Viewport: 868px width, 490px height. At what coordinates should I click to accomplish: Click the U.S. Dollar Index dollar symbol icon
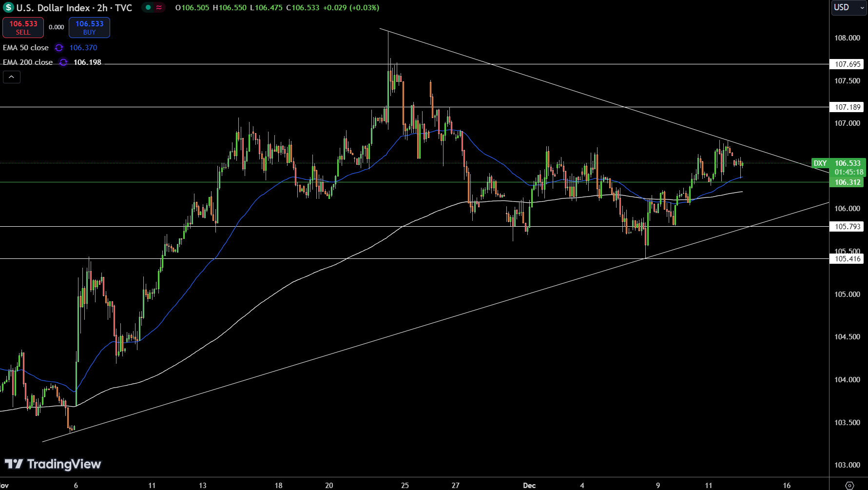[x=8, y=8]
